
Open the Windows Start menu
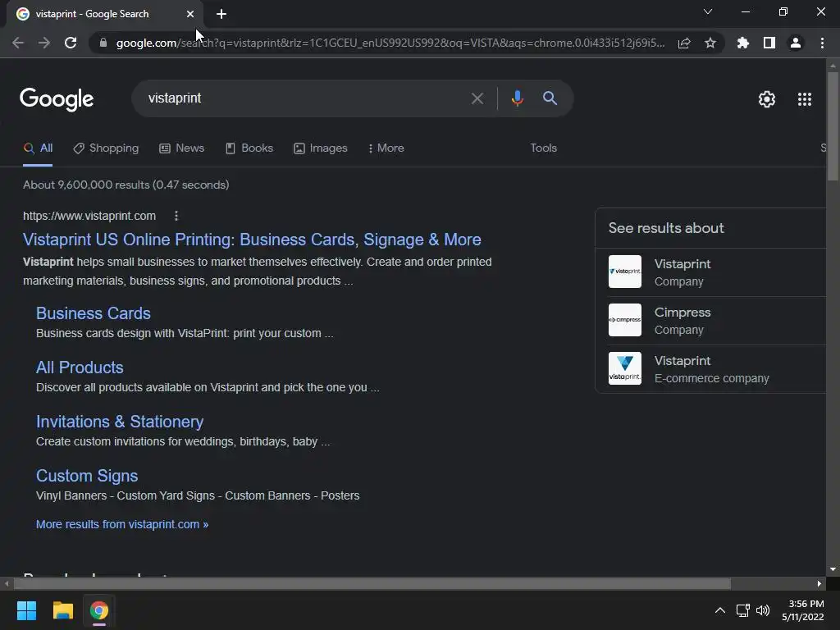[x=26, y=610]
